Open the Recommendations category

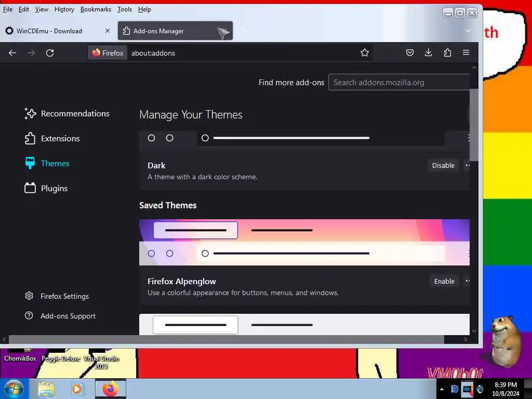67,114
